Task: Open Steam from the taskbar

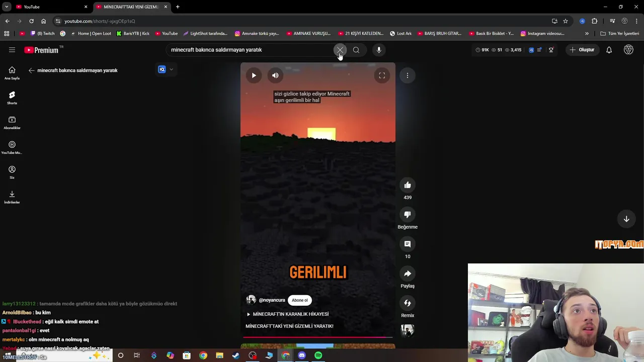Action: click(236, 355)
